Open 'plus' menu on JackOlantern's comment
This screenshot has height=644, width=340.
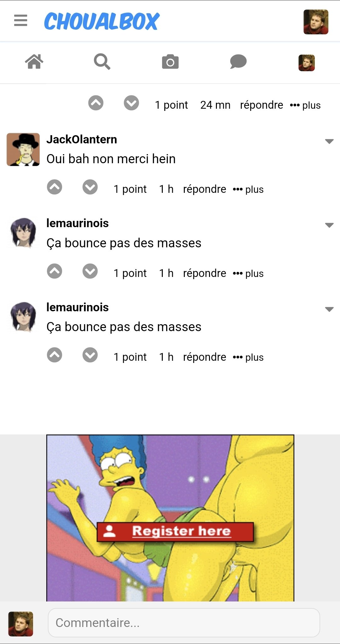point(248,189)
